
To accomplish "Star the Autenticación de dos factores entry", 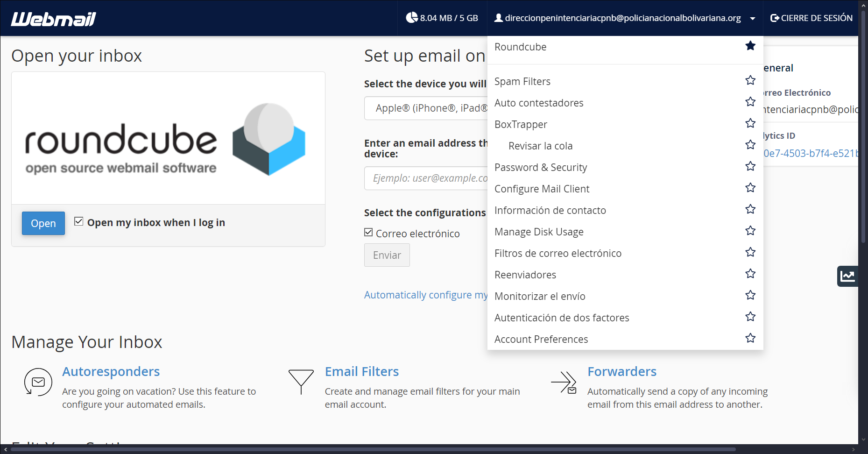I will [750, 317].
